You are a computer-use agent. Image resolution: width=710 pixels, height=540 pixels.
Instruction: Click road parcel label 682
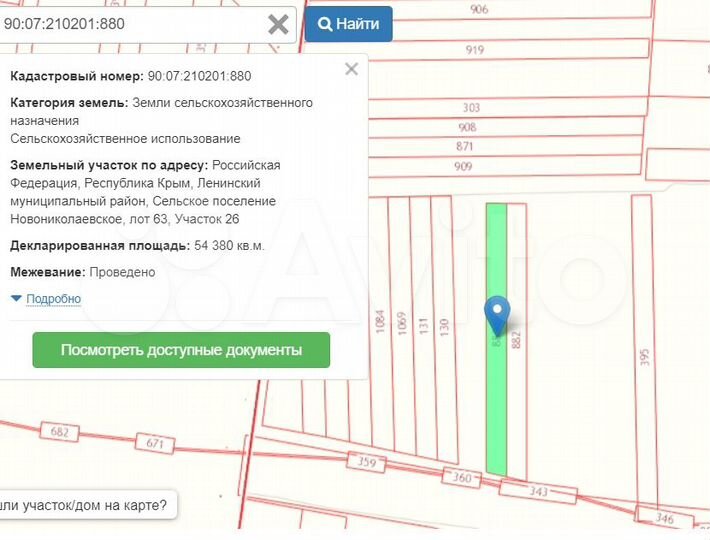60,431
